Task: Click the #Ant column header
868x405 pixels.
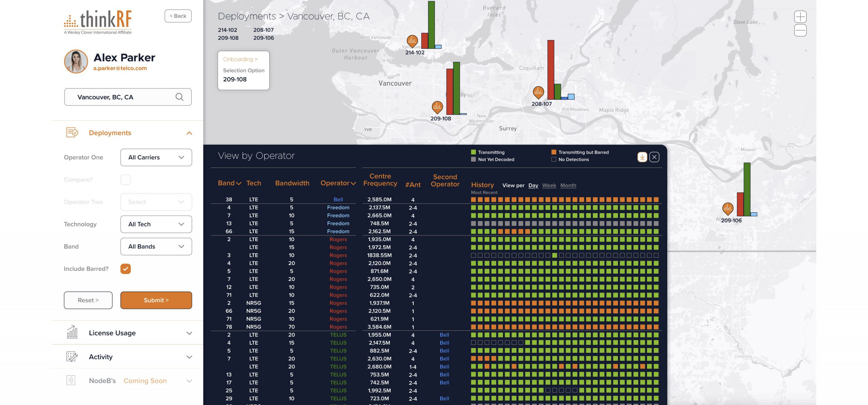Action: click(x=413, y=185)
